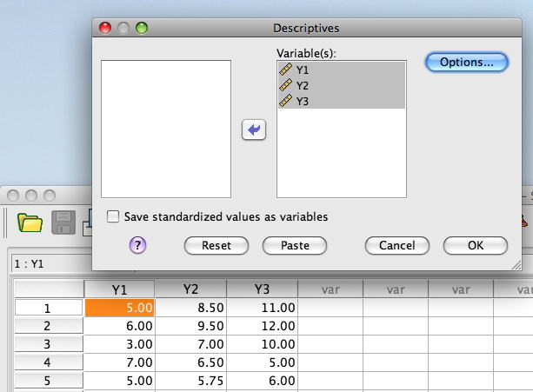
Task: Close the Descriptives dialog with the red button
Action: pos(105,28)
